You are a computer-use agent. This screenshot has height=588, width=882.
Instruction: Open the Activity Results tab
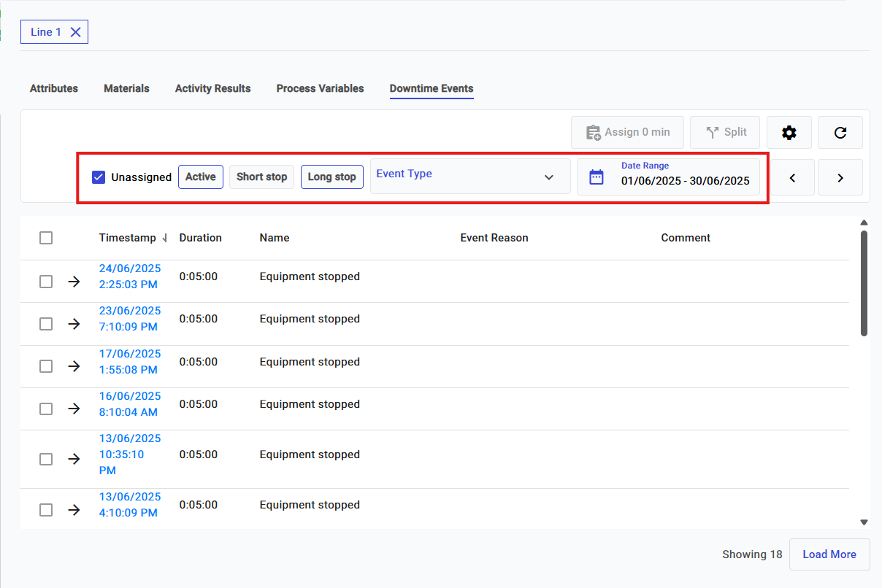[212, 88]
